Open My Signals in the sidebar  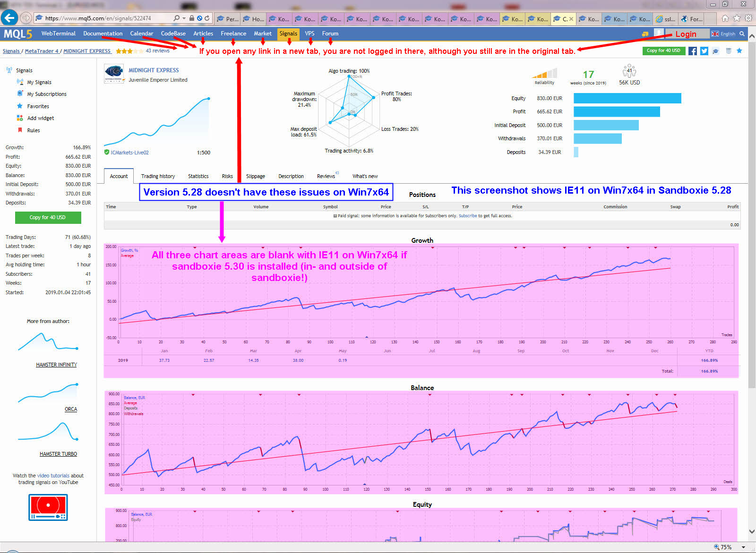click(x=39, y=82)
